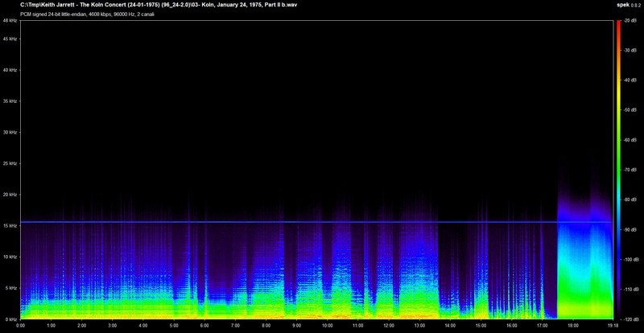Click the -40 dB scale label
The height and width of the screenshot is (333, 644).
coord(629,80)
